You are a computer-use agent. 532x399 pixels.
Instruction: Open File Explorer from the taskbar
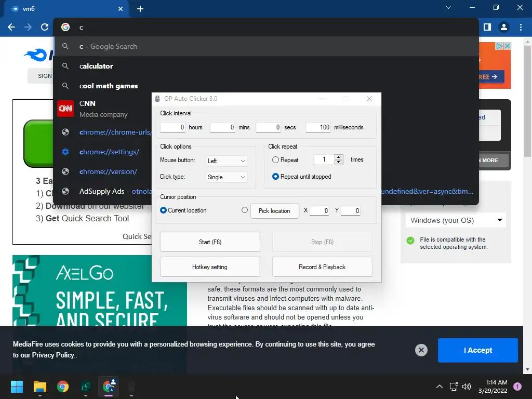click(x=39, y=387)
